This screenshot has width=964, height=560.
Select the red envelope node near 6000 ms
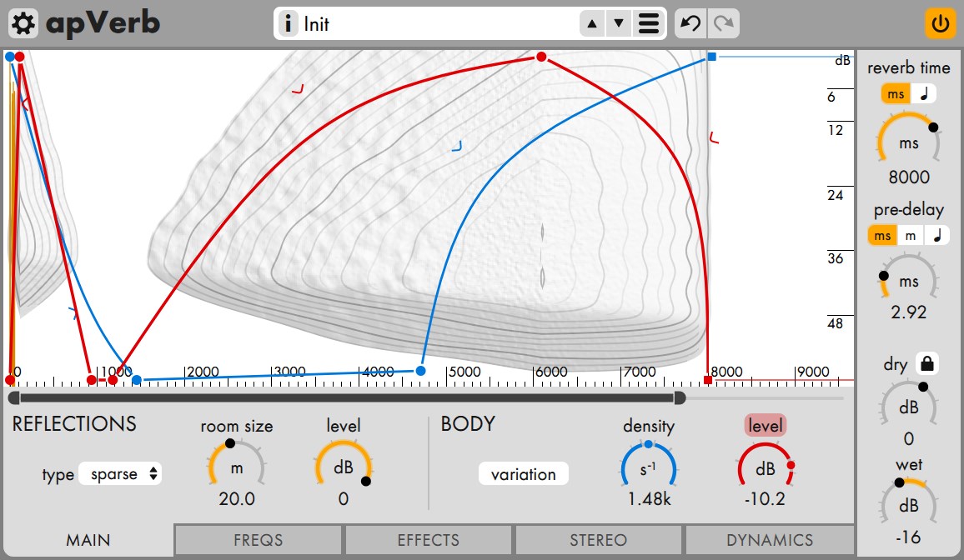pos(541,57)
